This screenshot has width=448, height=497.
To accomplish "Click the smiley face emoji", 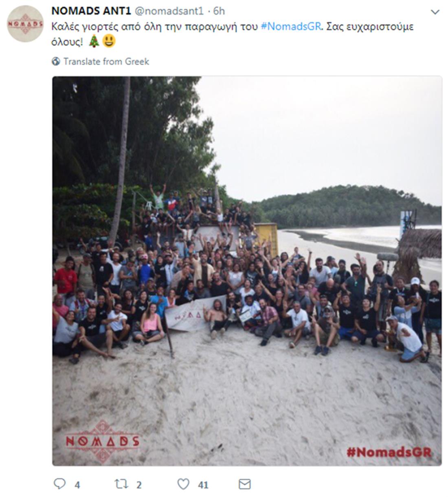I will [109, 41].
